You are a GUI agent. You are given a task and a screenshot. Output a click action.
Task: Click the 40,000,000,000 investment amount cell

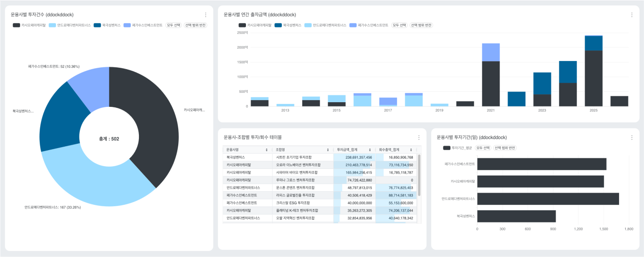354,203
